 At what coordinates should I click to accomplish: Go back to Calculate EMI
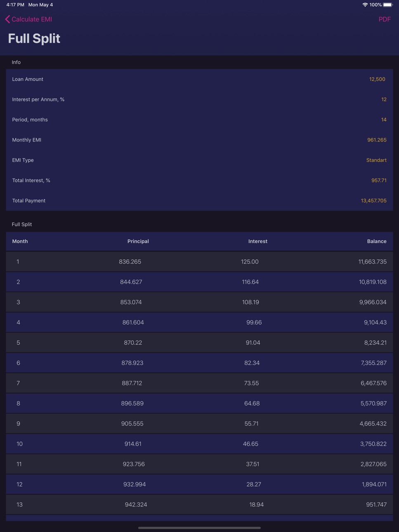(28, 19)
